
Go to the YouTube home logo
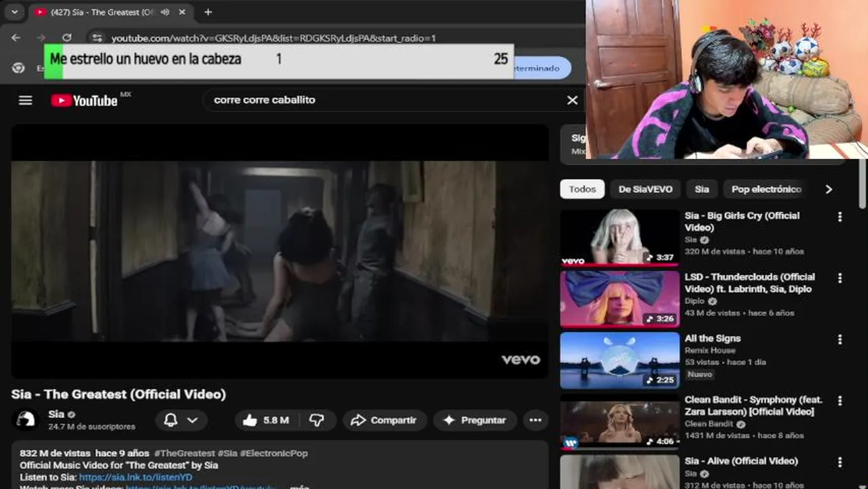click(84, 101)
